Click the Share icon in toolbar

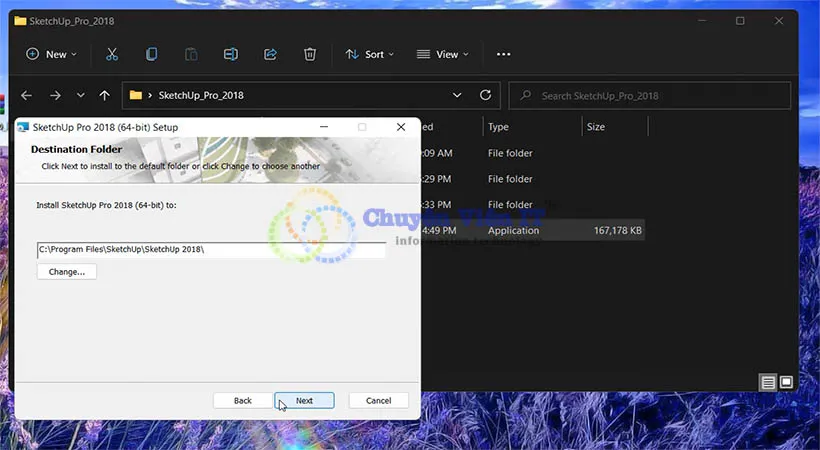(x=270, y=54)
